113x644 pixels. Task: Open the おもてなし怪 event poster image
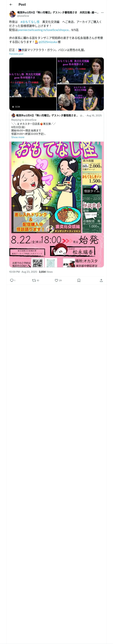tap(57, 204)
